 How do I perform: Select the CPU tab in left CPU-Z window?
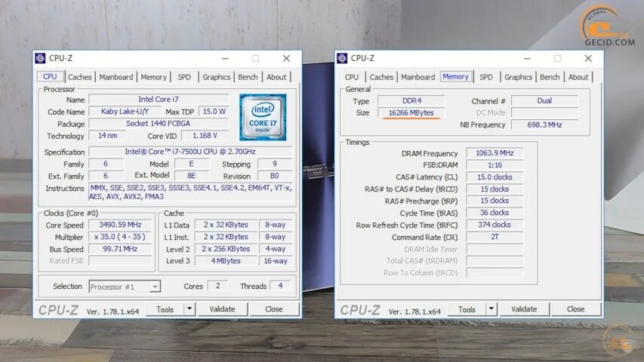coord(50,77)
